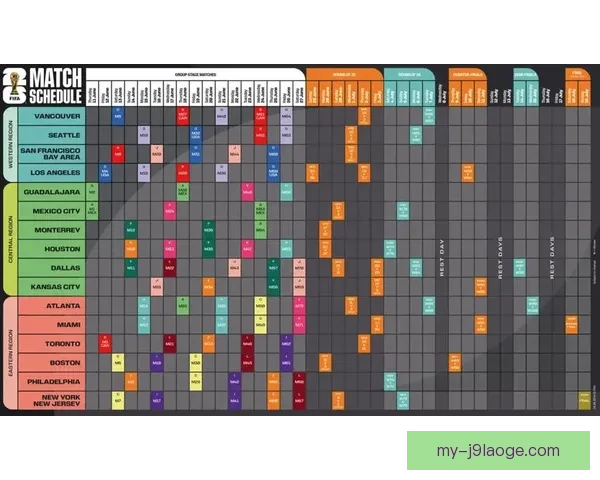Click Boston's quarter-final match cell
Viewport: 600px width, 480px height.
point(455,362)
